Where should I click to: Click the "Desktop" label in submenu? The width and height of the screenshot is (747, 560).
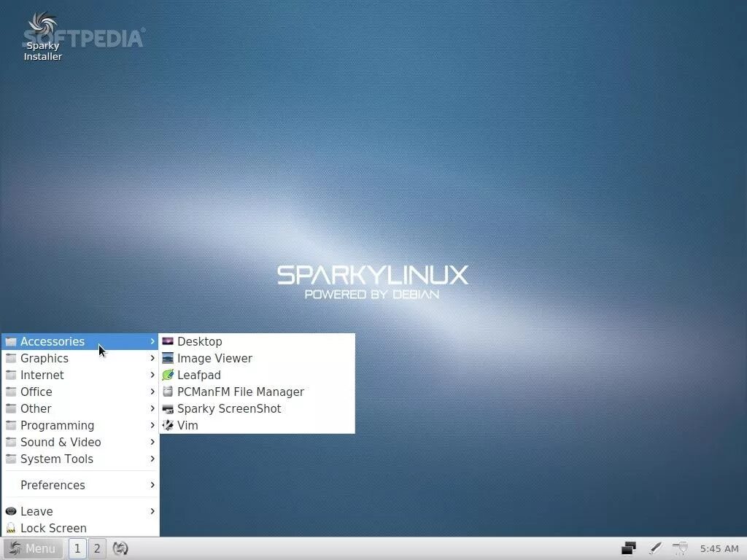[x=200, y=341]
